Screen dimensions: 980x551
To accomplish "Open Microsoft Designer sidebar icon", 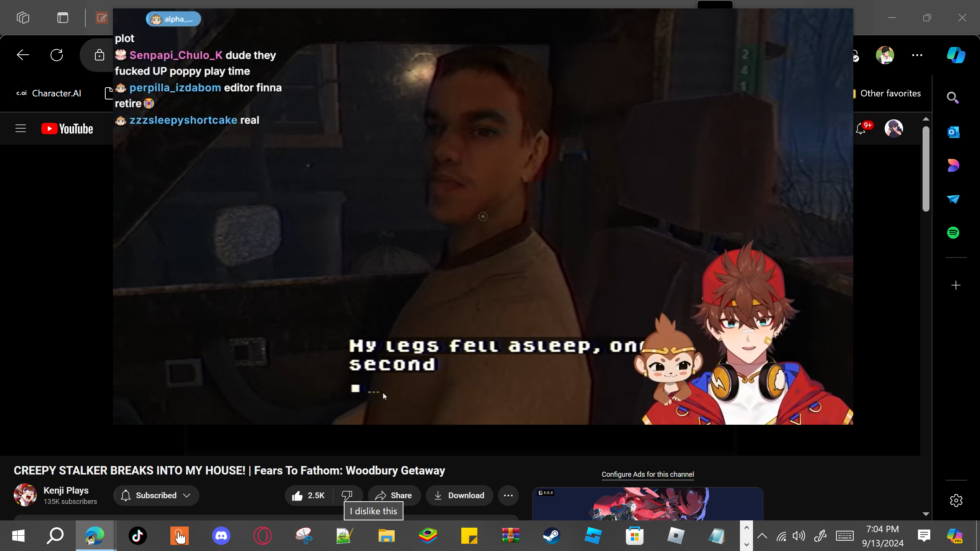I will (953, 165).
